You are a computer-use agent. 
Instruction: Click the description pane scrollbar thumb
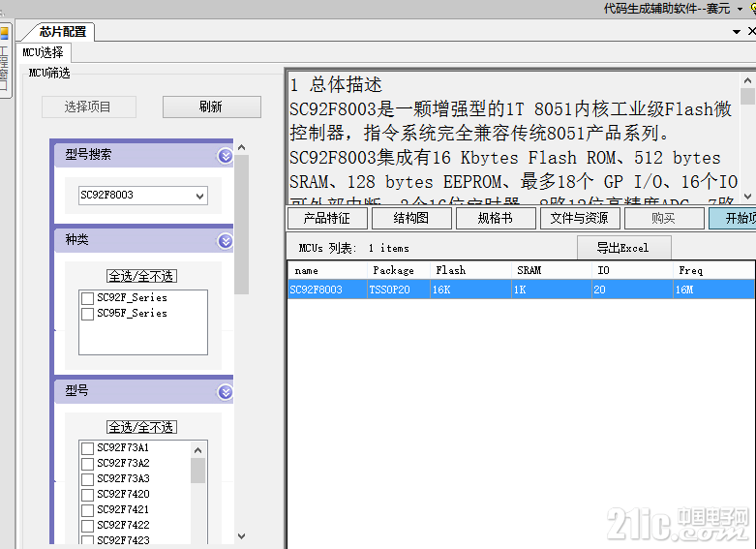(747, 96)
